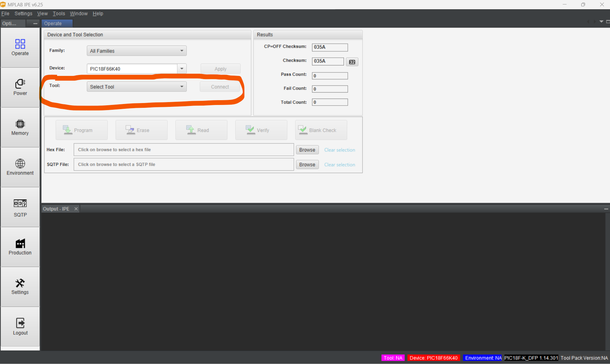Open the Memory panel

pos(20,127)
